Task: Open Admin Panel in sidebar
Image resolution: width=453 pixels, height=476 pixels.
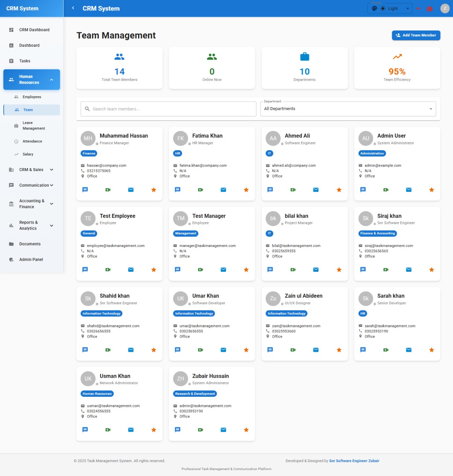Action: click(x=32, y=260)
